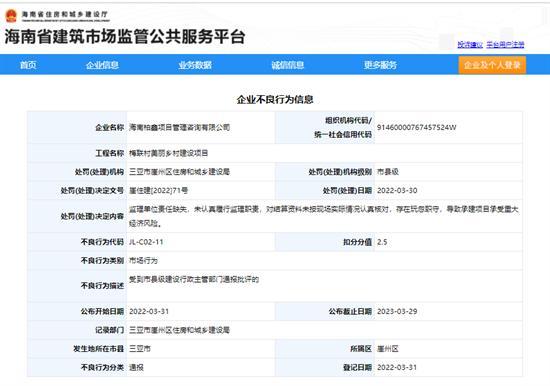
Task: Click the 处罚(处理)机构 field label
Action: point(99,172)
